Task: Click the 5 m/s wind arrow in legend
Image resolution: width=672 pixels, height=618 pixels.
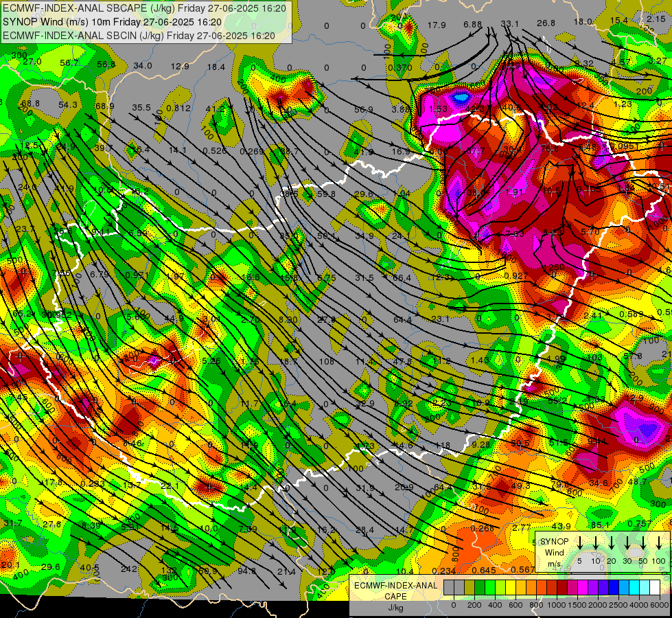Action: tap(579, 542)
